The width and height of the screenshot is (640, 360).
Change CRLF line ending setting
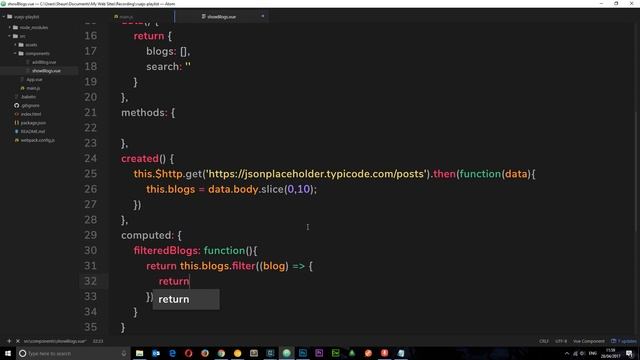(x=544, y=341)
